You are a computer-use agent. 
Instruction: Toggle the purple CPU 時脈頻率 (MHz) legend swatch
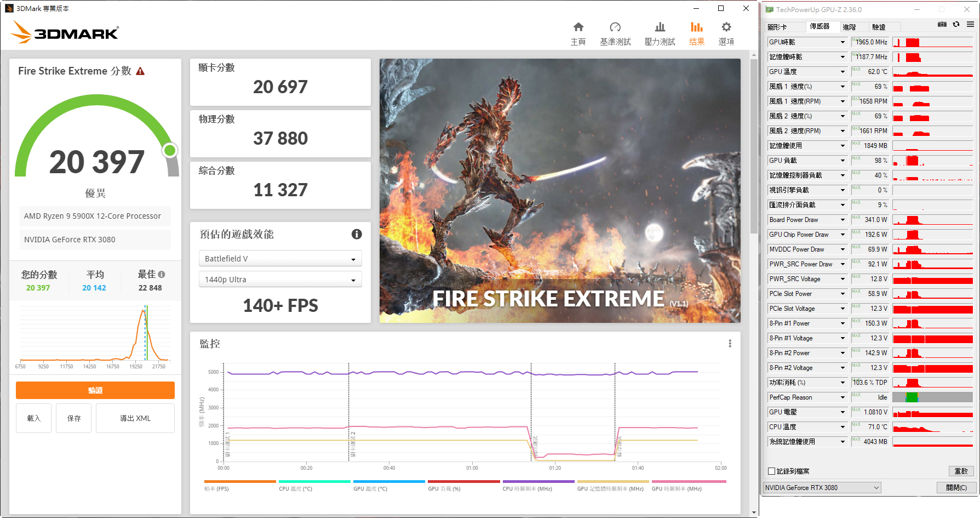click(x=538, y=481)
